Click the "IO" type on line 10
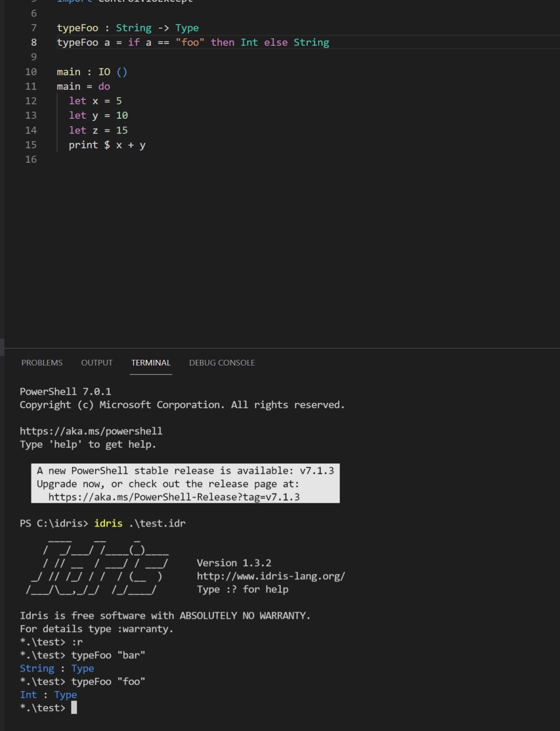This screenshot has width=560, height=731. coord(104,72)
